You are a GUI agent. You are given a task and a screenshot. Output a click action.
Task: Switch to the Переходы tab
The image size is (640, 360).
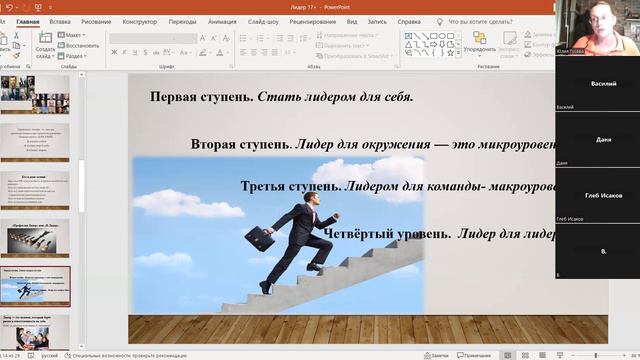click(182, 22)
